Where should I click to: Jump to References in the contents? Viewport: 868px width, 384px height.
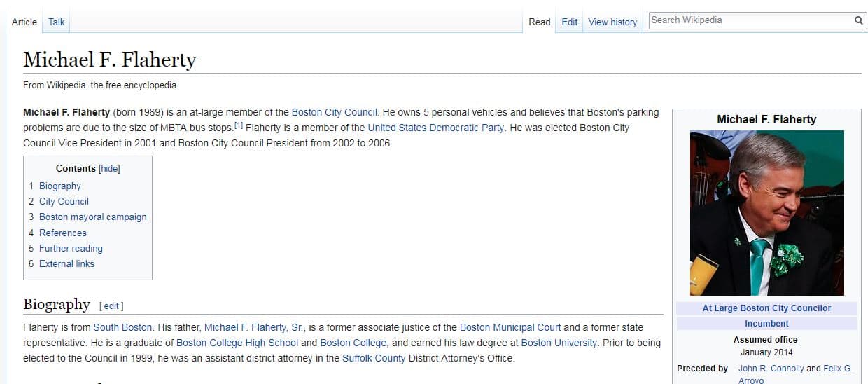(63, 233)
